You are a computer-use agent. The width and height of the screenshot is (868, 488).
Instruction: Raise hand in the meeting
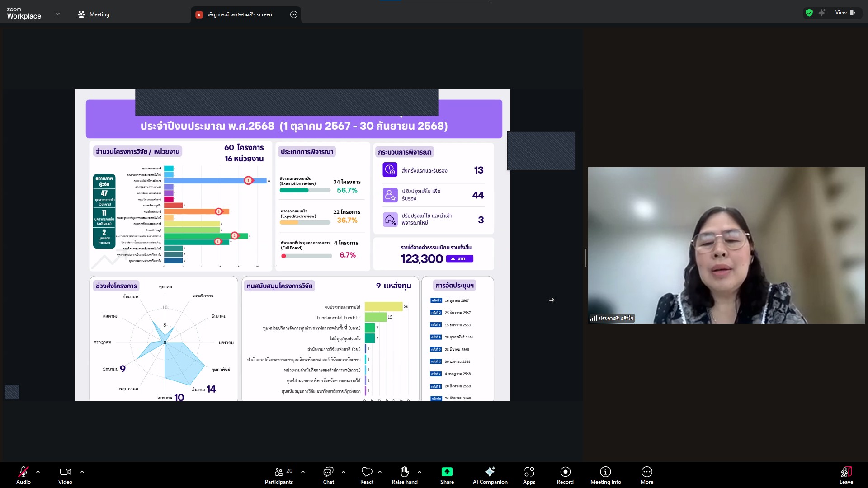(x=405, y=475)
